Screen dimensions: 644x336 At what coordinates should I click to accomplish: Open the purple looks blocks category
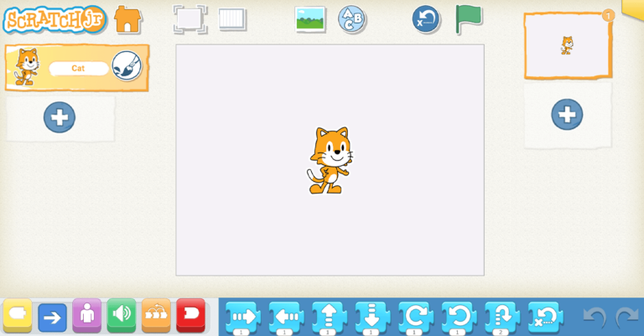point(86,315)
